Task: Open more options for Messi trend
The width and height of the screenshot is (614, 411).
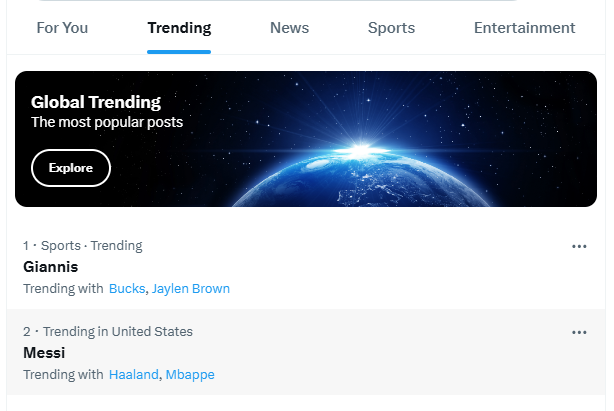Action: click(x=579, y=332)
